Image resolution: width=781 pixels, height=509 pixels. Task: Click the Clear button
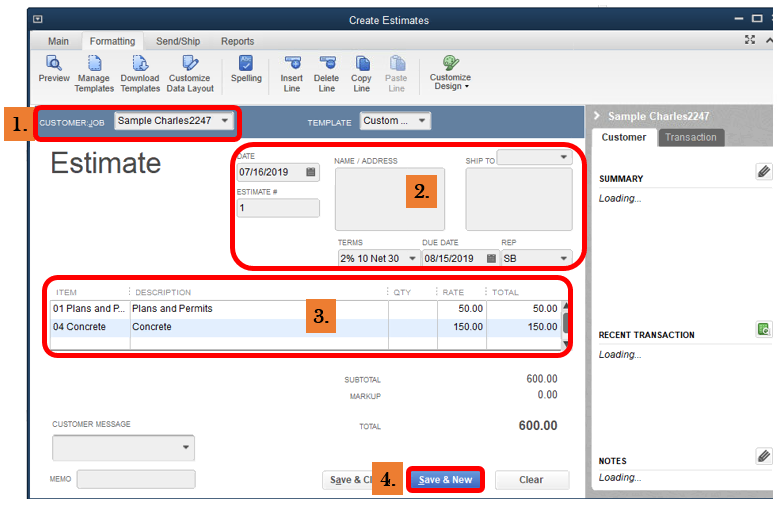pos(531,480)
